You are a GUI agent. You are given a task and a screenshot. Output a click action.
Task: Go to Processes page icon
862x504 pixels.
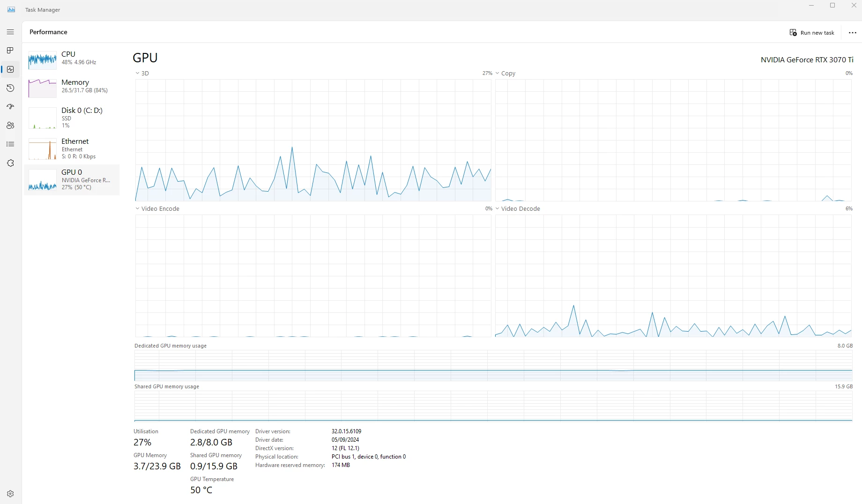(x=10, y=51)
